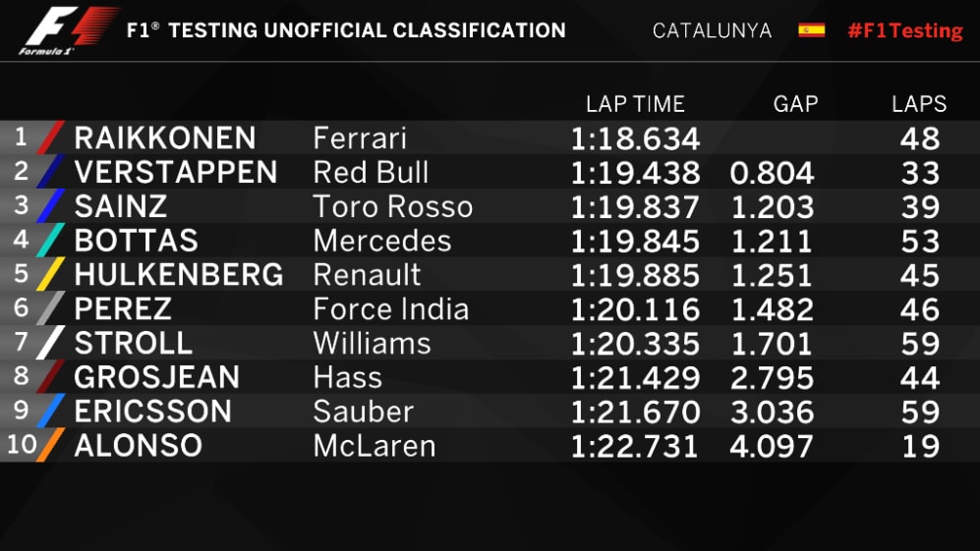Click the Force India team name
This screenshot has width=980, height=551.
point(390,309)
